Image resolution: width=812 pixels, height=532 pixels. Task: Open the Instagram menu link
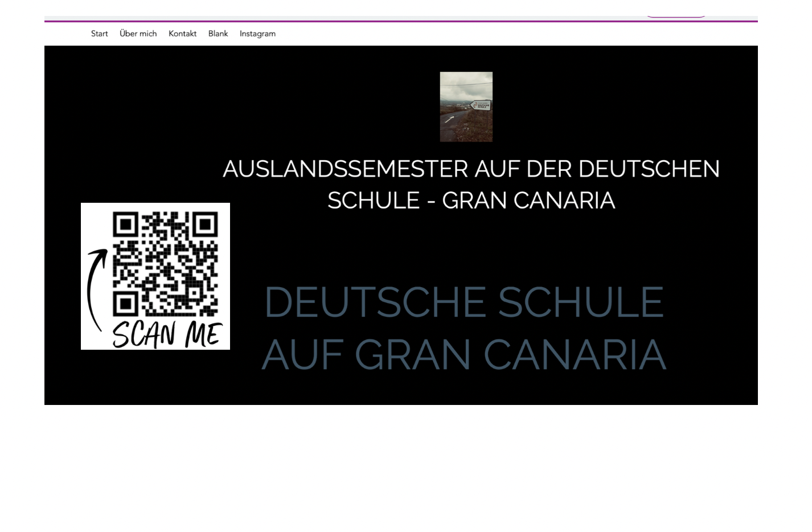point(257,34)
